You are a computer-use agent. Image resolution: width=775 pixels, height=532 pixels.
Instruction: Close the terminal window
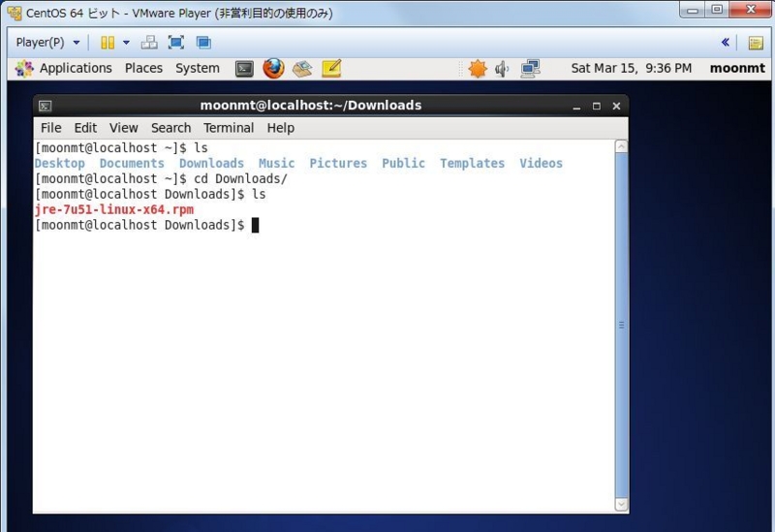[616, 107]
